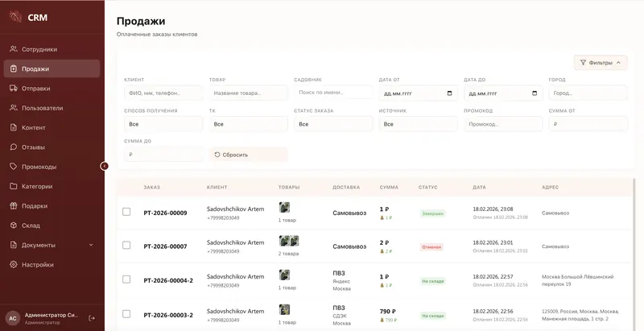Click the Завершен status badge
Image resolution: width=644 pixels, height=331 pixels.
point(432,213)
